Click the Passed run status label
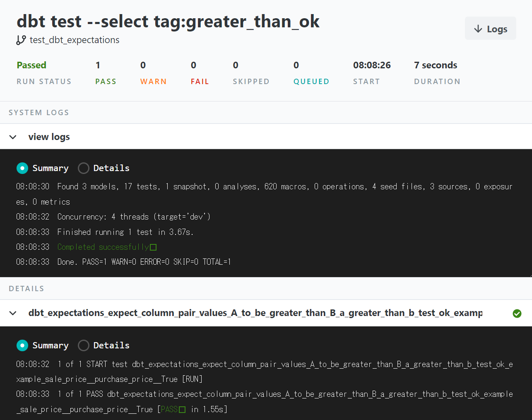 [x=31, y=65]
